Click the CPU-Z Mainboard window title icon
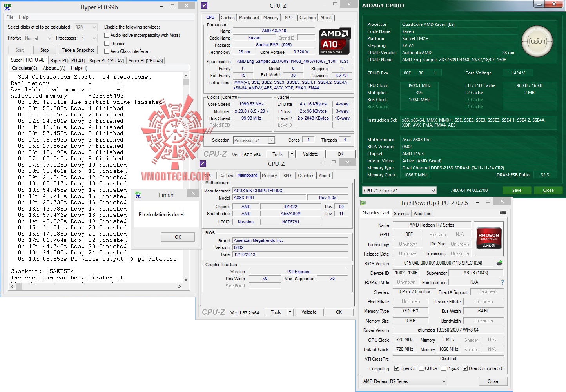Image resolution: width=566 pixels, height=392 pixels. coord(203,163)
